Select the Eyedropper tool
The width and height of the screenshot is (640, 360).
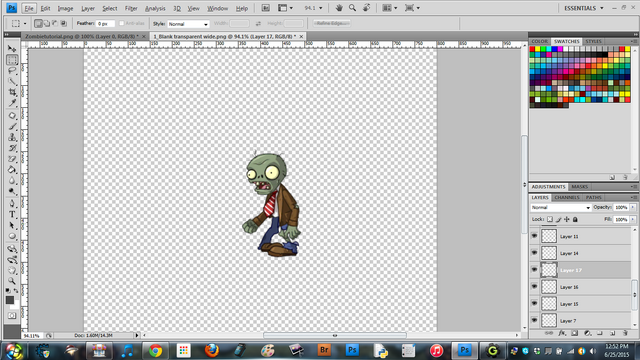[12, 102]
